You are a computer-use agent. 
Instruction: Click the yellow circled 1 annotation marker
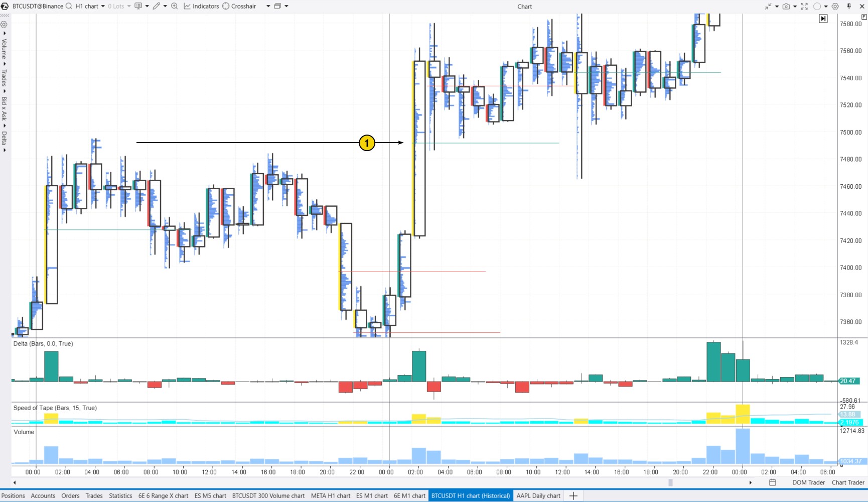(x=367, y=143)
